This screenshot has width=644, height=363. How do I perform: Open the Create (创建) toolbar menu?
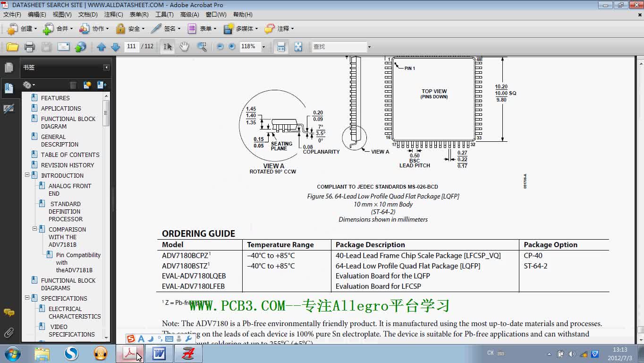(22, 29)
